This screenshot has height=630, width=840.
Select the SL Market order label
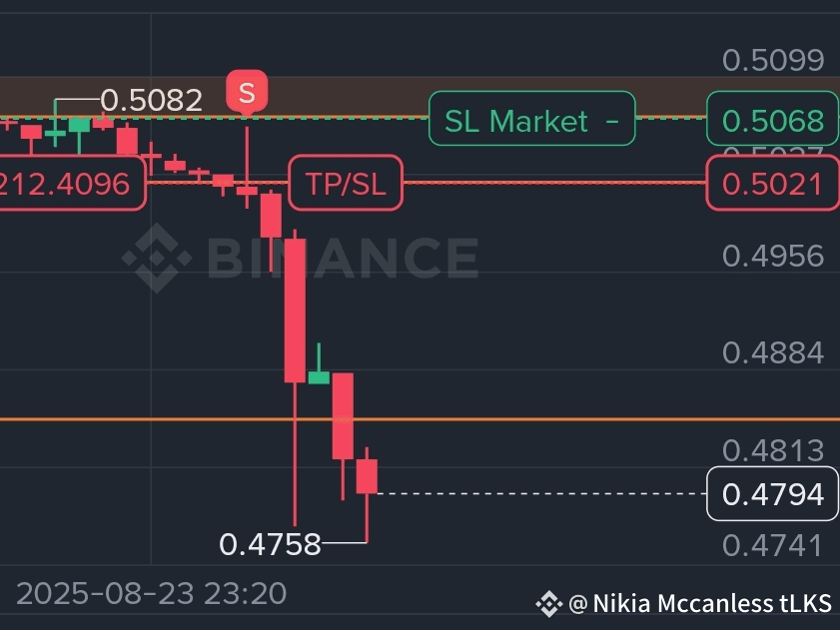(532, 119)
